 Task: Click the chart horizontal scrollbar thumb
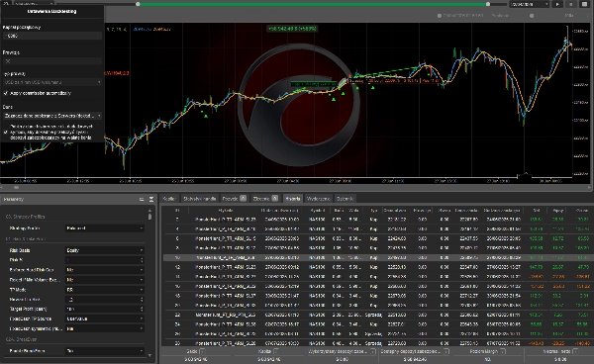pos(16,187)
